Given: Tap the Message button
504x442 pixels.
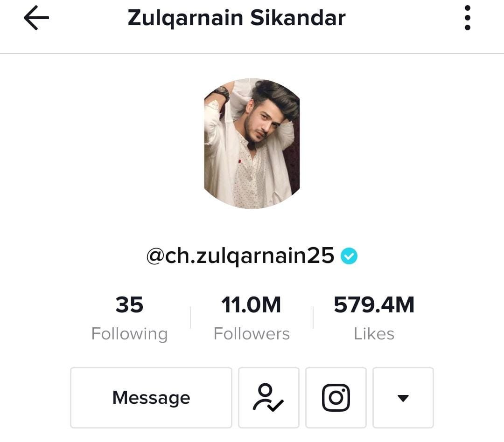Looking at the screenshot, I should 151,398.
